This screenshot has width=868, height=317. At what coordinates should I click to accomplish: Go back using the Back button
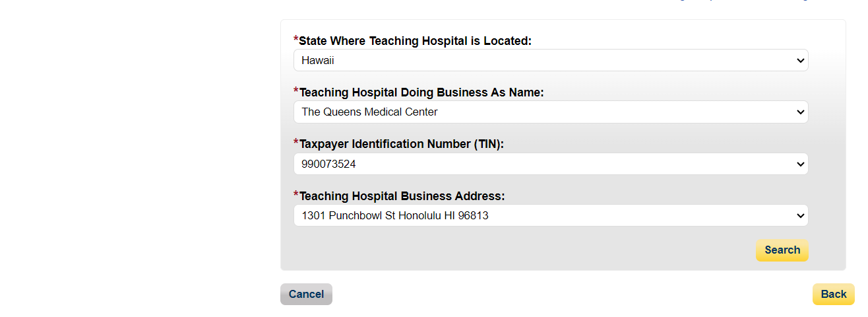[833, 295]
